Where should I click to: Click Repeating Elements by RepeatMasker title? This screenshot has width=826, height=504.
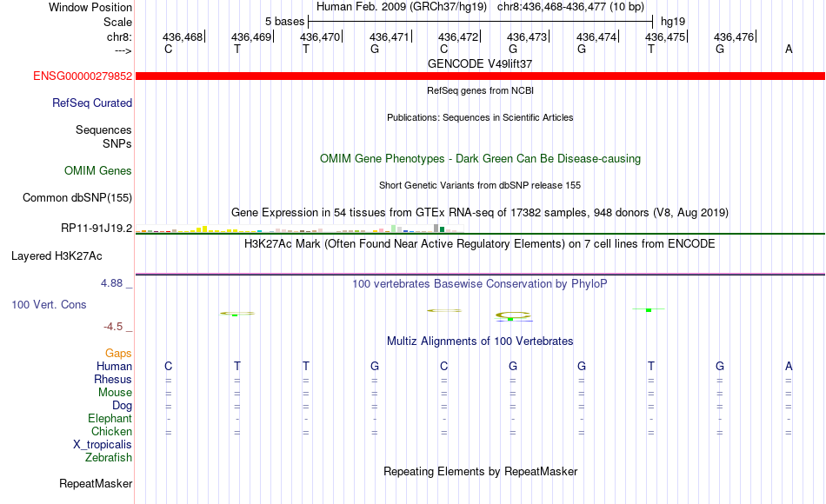[x=480, y=471]
